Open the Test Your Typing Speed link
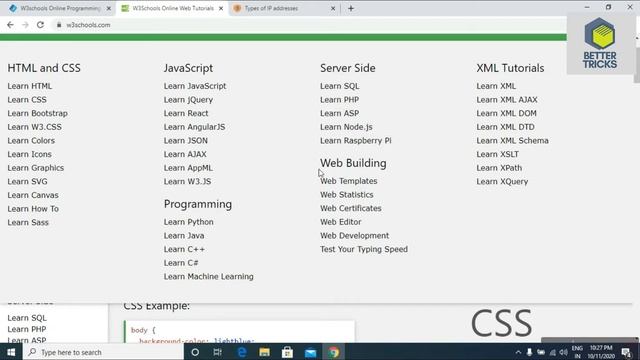This screenshot has width=640, height=360. [364, 249]
